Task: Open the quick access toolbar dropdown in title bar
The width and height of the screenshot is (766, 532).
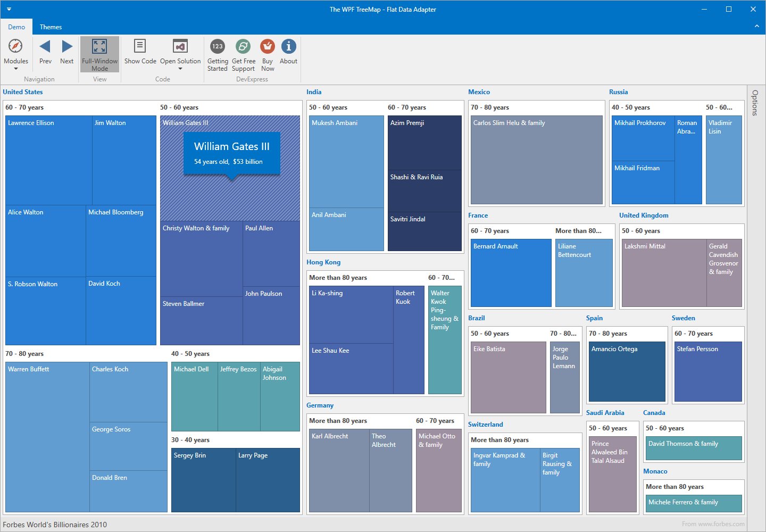Action: tap(9, 9)
